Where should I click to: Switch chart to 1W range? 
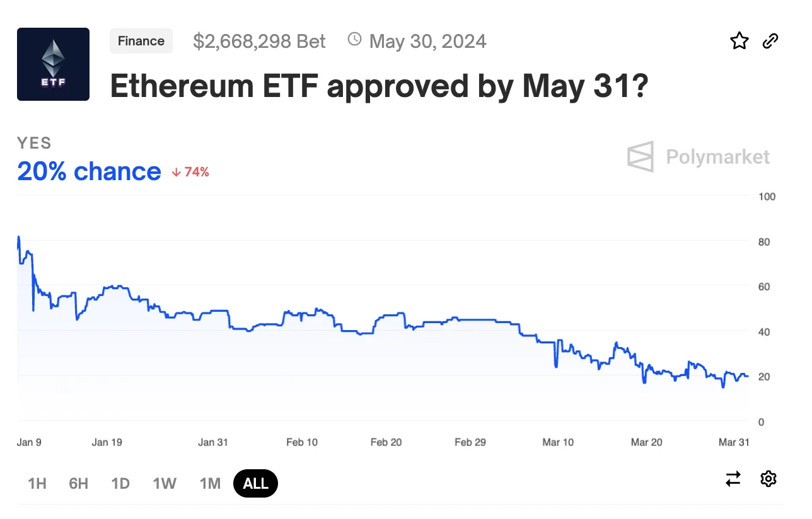tap(165, 484)
